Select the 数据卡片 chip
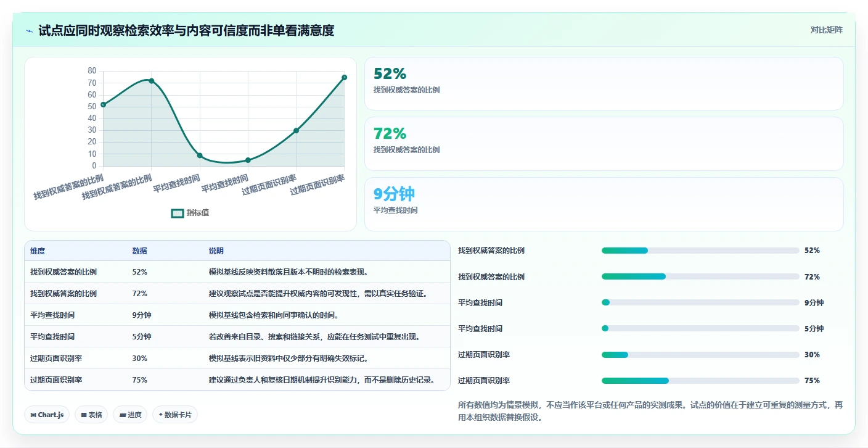 pyautogui.click(x=175, y=415)
